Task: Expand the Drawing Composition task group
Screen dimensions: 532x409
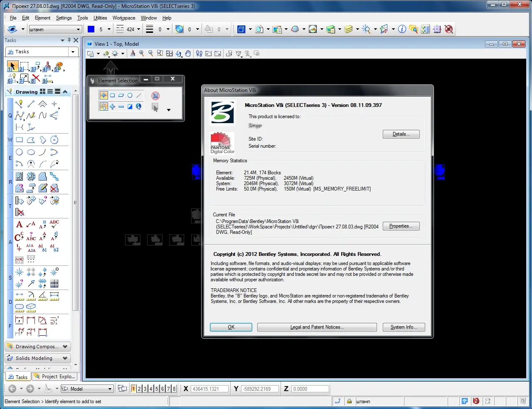Action: [x=65, y=347]
